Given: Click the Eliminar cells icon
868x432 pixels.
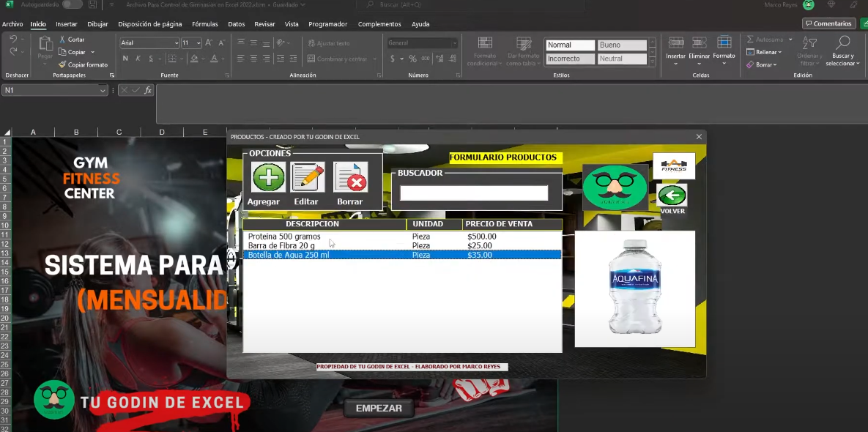Looking at the screenshot, I should (x=699, y=42).
